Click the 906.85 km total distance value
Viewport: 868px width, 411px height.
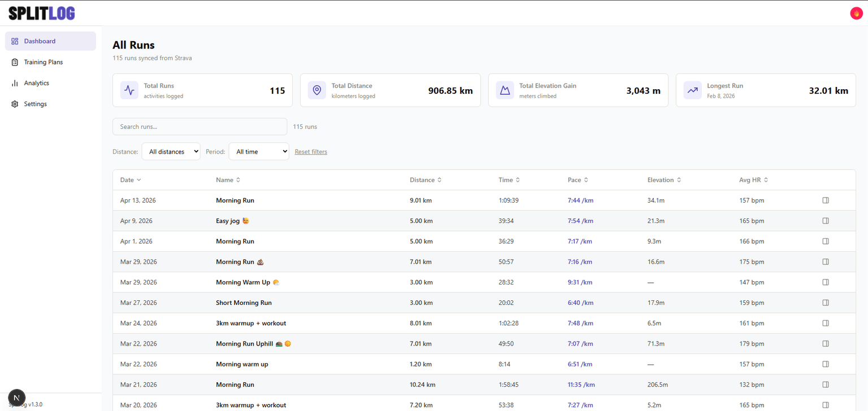(450, 90)
